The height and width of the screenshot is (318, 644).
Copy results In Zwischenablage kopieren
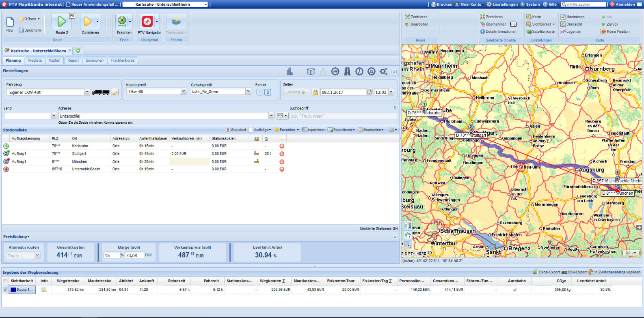coord(614,272)
